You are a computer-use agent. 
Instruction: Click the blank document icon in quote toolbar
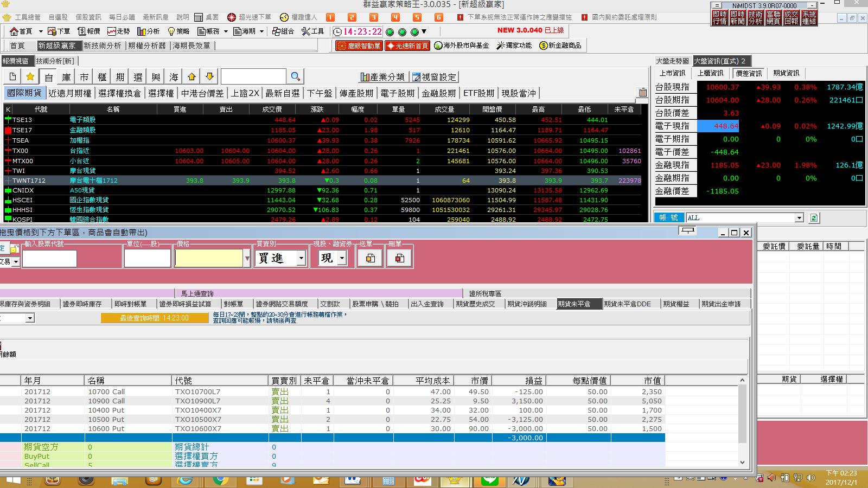tap(12, 76)
